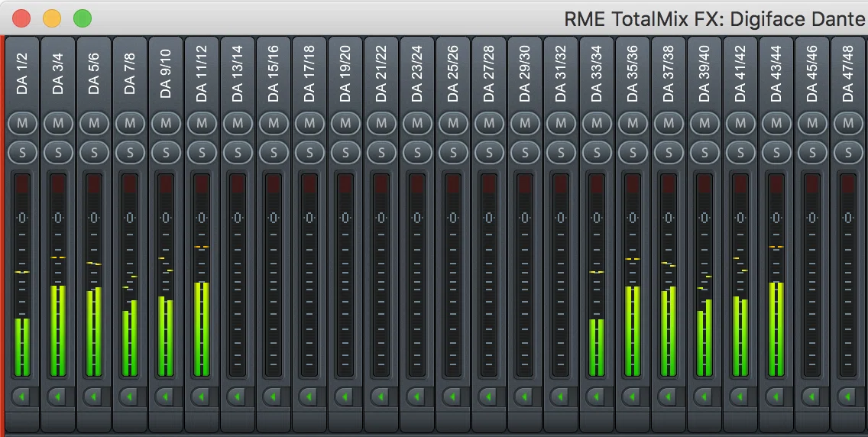Image resolution: width=868 pixels, height=437 pixels.
Task: Expand the DA 37/38 channel strip arrow
Action: pos(668,397)
